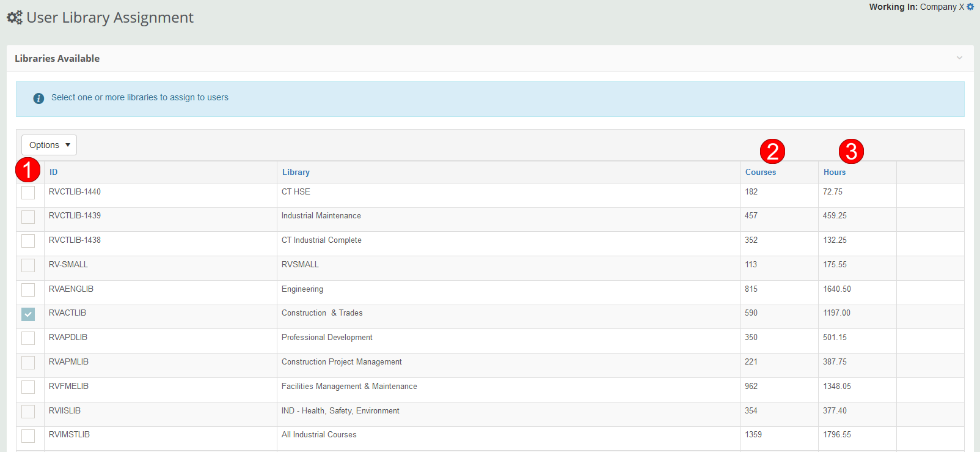
Task: Click the red number 2 marker above Courses
Action: [772, 151]
